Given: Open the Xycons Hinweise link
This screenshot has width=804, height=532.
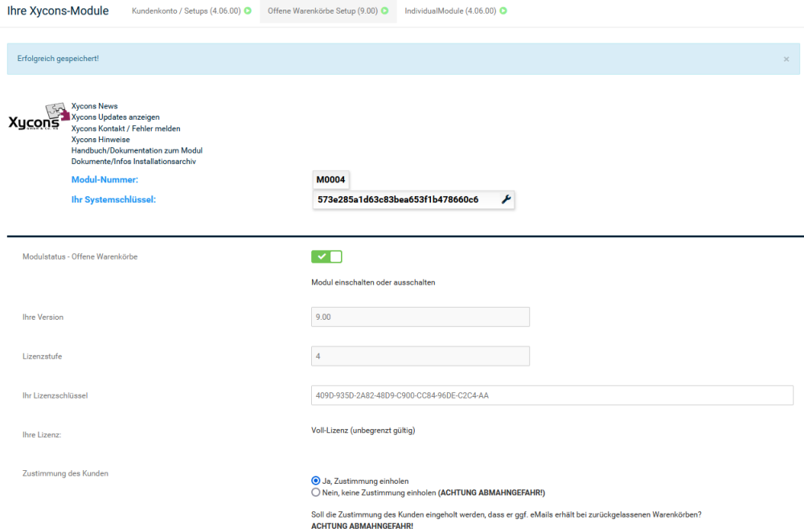Looking at the screenshot, I should point(100,140).
